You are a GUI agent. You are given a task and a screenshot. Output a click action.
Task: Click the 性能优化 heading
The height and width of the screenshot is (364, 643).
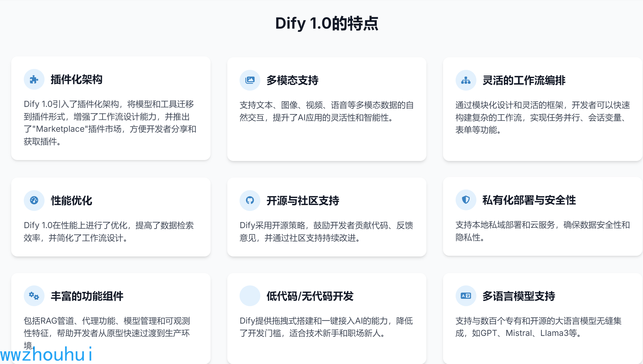[x=72, y=200]
